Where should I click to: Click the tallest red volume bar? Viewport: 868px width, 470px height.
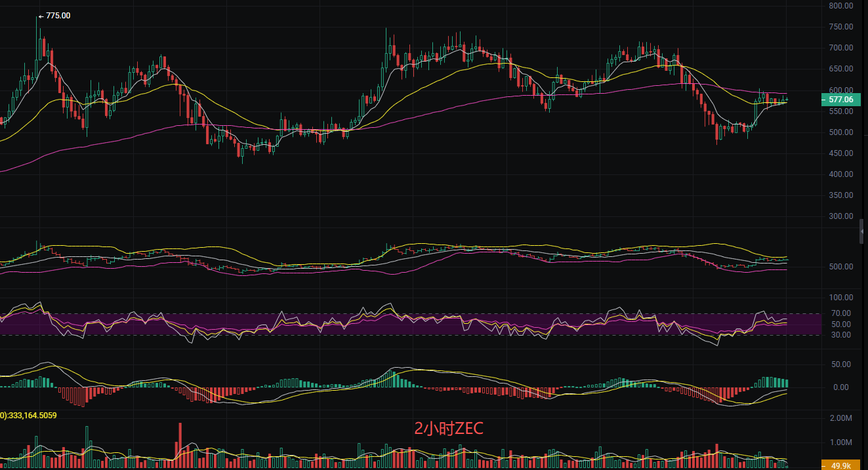point(180,442)
